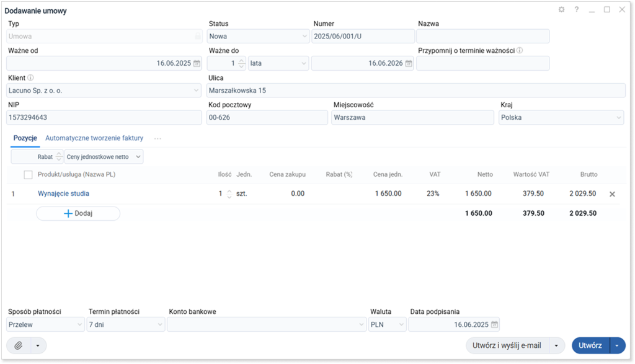Screen dimensions: 635x364
Task: Click the Miejscowość field Warszawa
Action: (412, 118)
